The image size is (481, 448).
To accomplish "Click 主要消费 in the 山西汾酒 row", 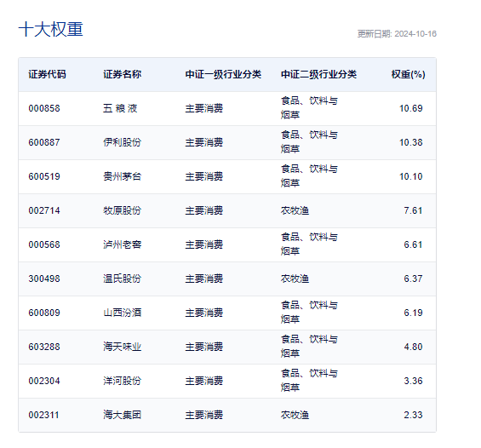I will [204, 313].
